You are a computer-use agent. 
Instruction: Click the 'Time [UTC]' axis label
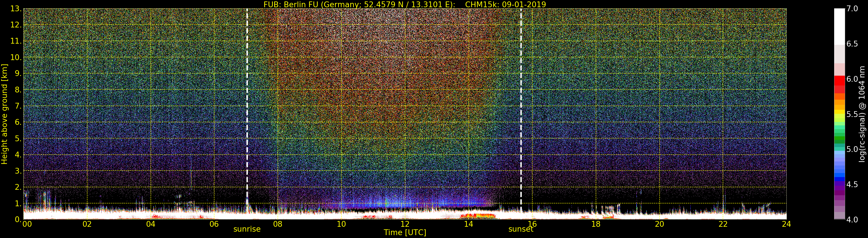point(405,232)
